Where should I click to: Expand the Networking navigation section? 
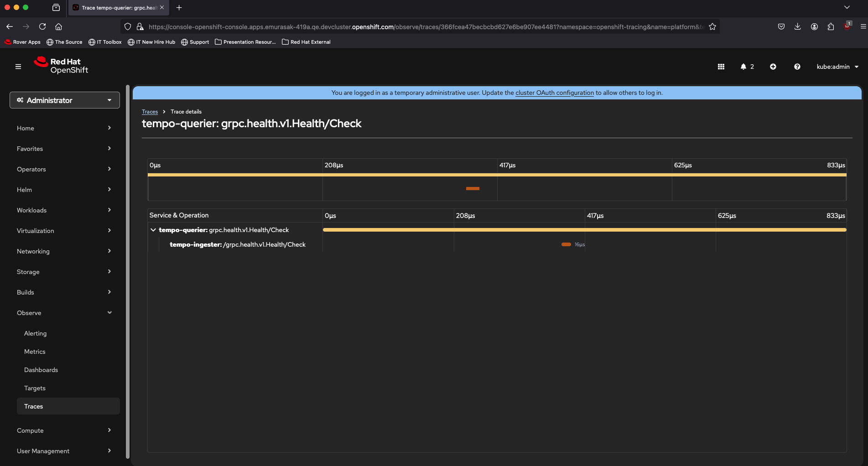[64, 251]
